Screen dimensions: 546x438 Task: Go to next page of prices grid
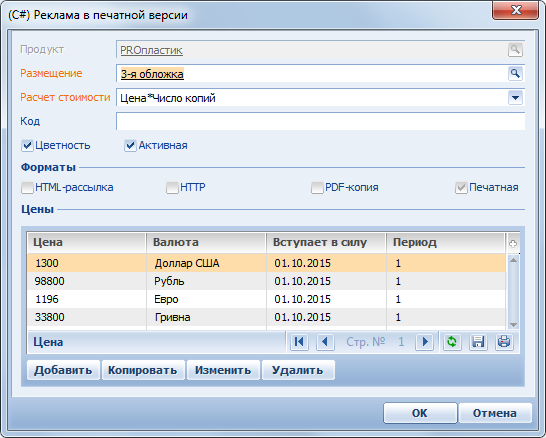click(x=424, y=342)
